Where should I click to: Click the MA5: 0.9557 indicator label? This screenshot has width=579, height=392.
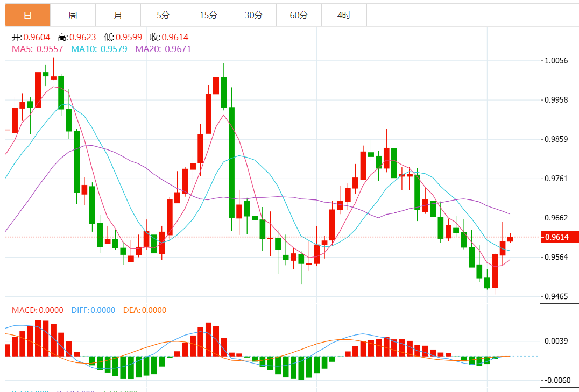point(37,49)
